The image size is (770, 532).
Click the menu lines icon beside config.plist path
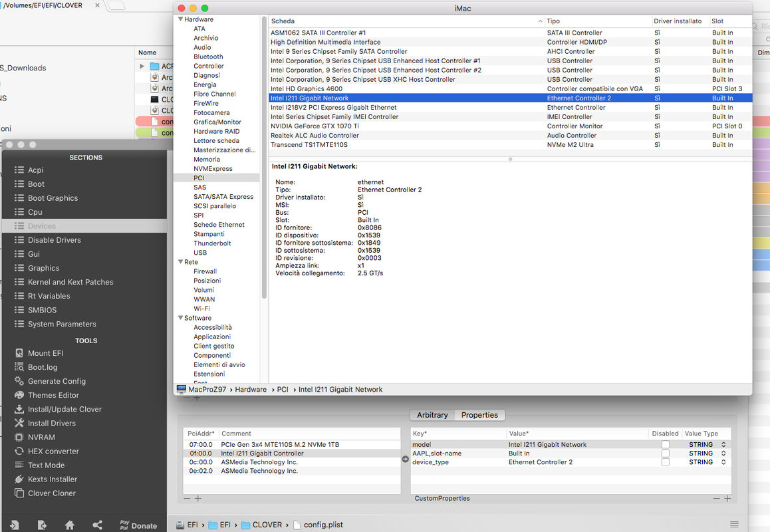coord(734,525)
